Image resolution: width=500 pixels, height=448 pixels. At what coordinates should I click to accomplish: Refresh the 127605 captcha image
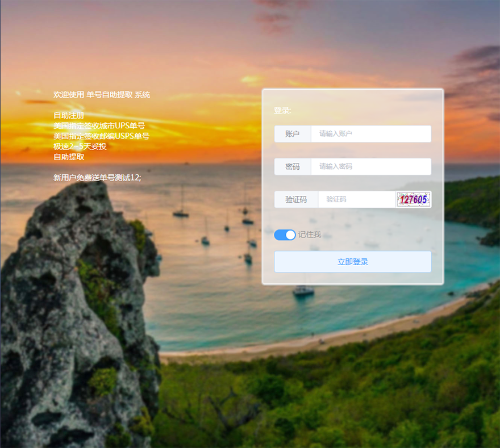(x=413, y=199)
